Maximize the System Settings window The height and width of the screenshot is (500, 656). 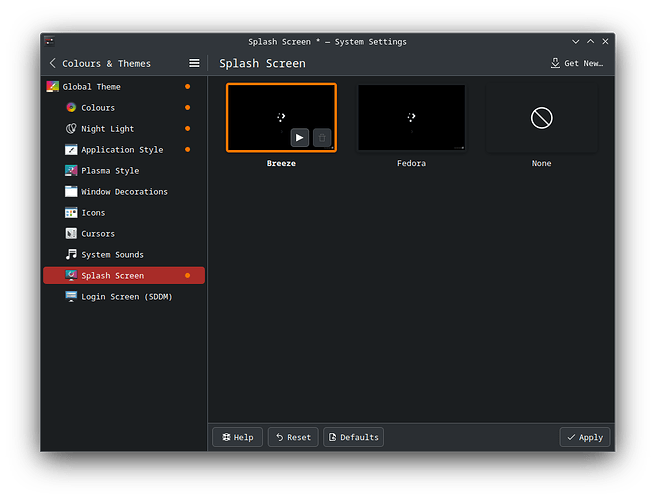tap(590, 41)
